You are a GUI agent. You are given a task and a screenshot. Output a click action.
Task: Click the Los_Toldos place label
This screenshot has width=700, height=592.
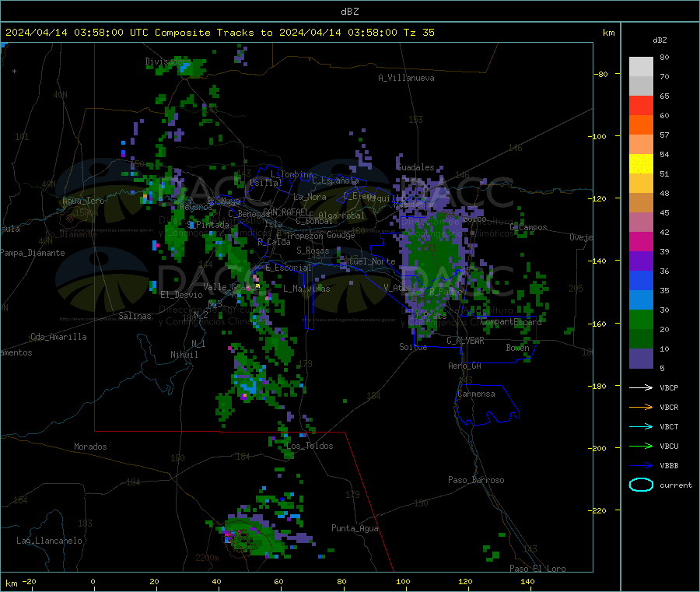pyautogui.click(x=310, y=446)
